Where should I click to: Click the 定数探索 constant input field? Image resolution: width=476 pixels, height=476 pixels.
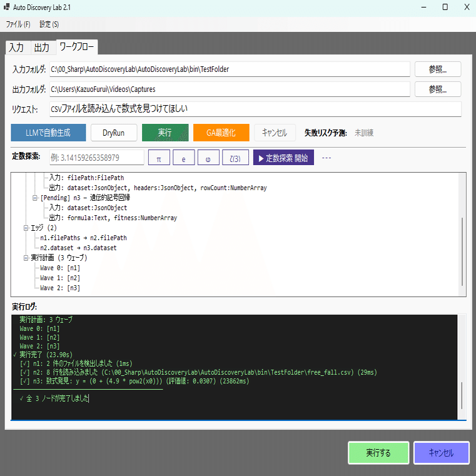tap(97, 158)
